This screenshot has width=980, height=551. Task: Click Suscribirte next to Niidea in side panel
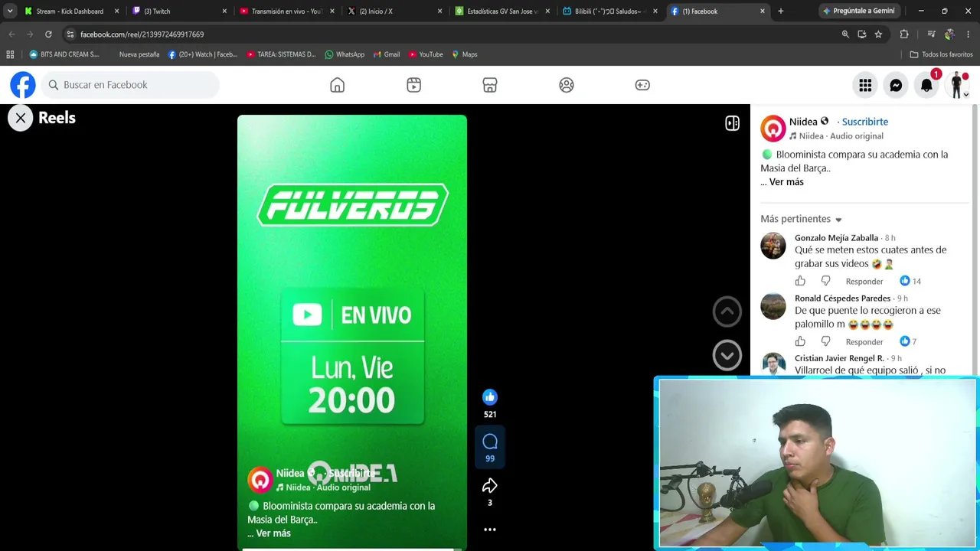click(x=865, y=122)
